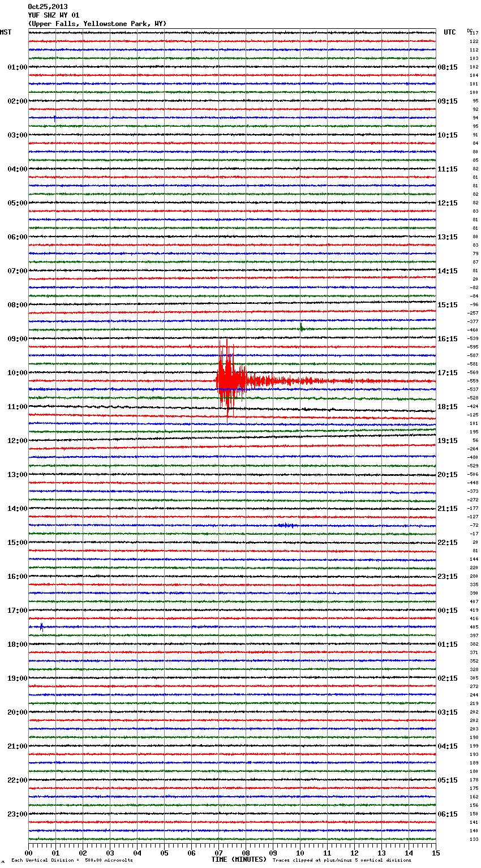The width and height of the screenshot is (481, 868).
Task: Select the 03:00 MST time label
Action: [18, 135]
